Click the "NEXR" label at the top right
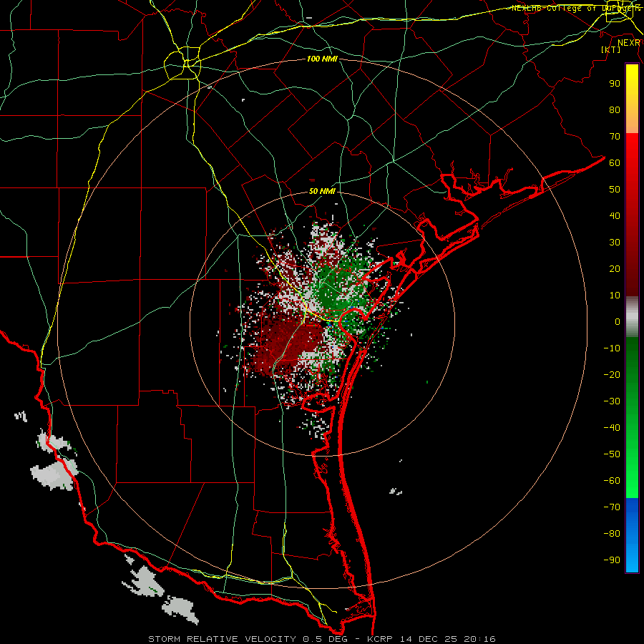This screenshot has width=644, height=644. pos(629,43)
